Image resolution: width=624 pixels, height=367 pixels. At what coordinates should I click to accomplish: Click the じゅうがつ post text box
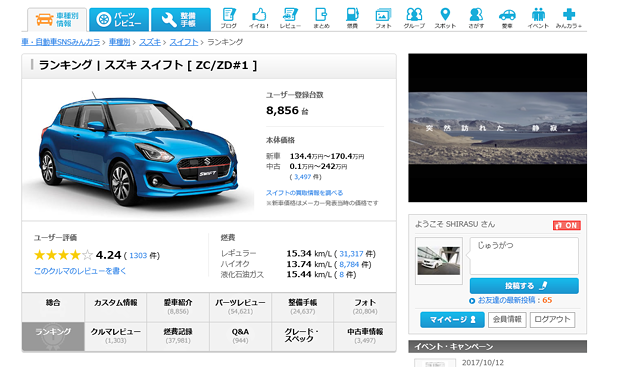click(x=524, y=256)
